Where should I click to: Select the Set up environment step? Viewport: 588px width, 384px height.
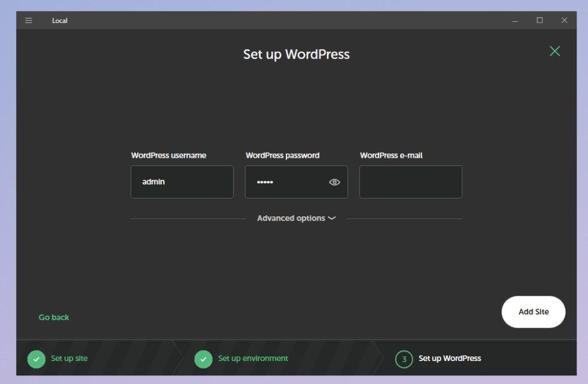click(x=253, y=358)
